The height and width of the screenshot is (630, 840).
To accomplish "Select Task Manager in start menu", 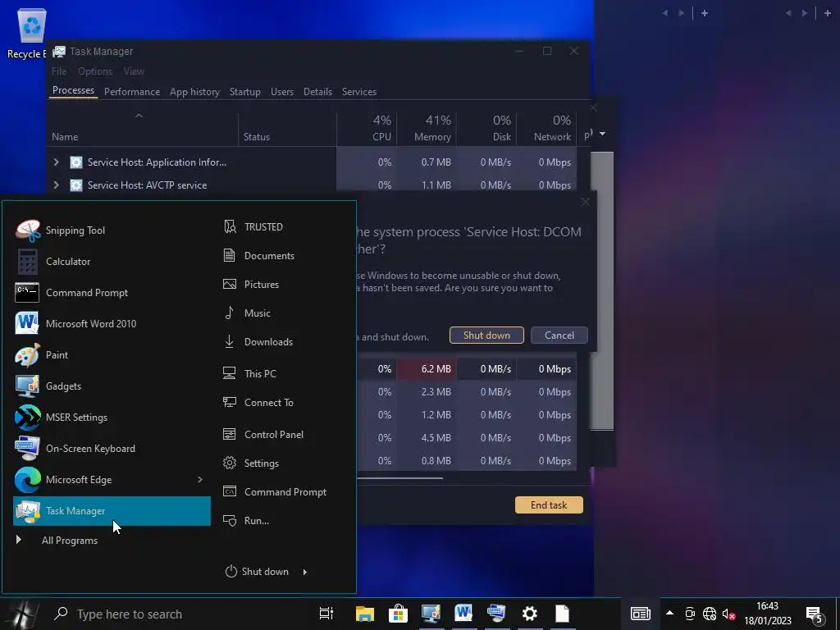I will pos(112,510).
